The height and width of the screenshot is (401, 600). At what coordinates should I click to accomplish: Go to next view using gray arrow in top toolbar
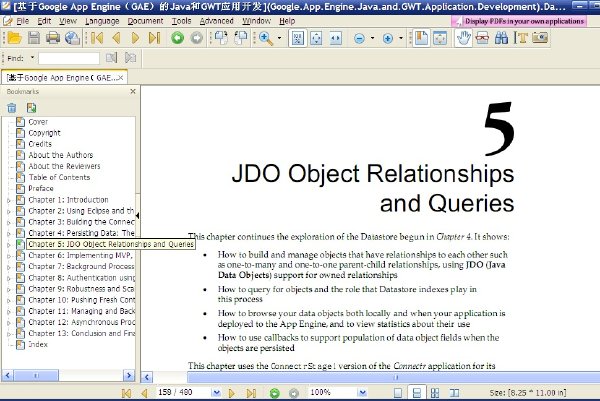coord(197,38)
